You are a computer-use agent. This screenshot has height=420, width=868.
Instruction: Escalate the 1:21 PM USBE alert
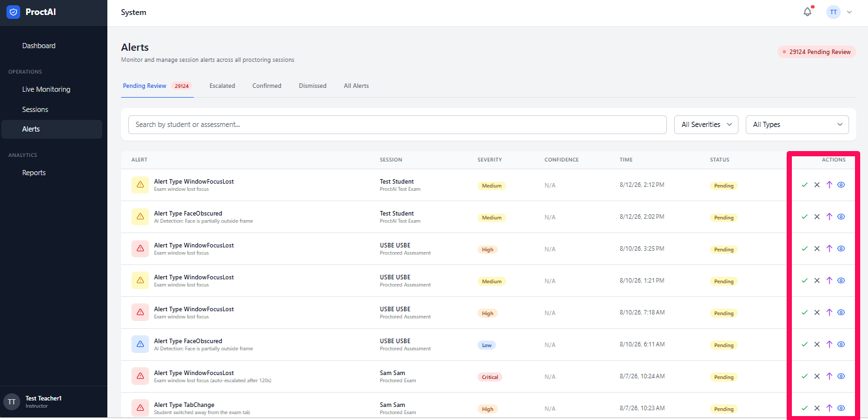(x=829, y=281)
